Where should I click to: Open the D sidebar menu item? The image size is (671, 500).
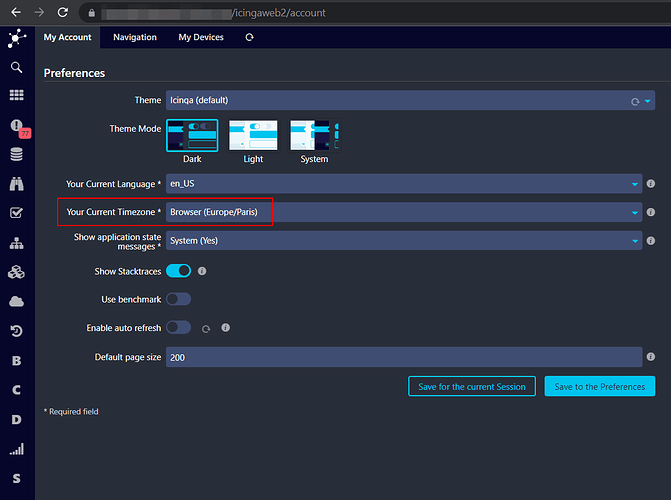17,420
